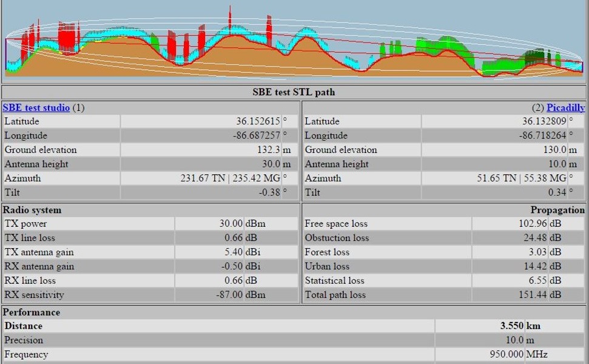Image resolution: width=589 pixels, height=364 pixels.
Task: Select TX antenna gain value 5.40
Action: point(234,252)
